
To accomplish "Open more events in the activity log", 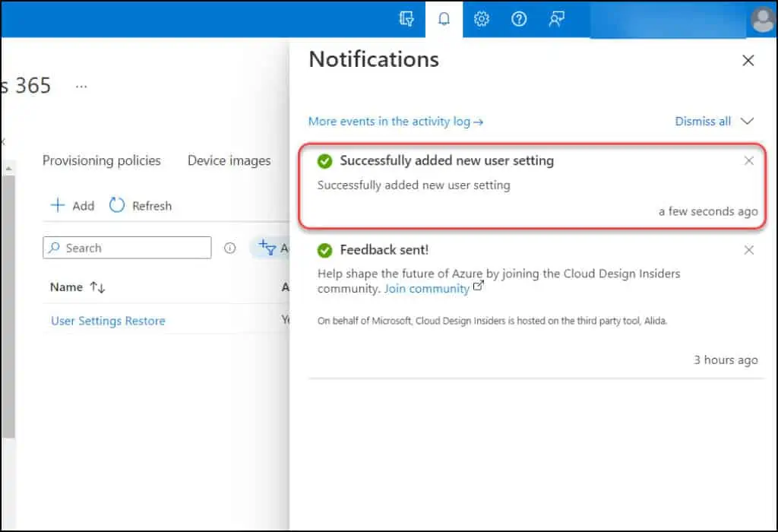I will [395, 121].
